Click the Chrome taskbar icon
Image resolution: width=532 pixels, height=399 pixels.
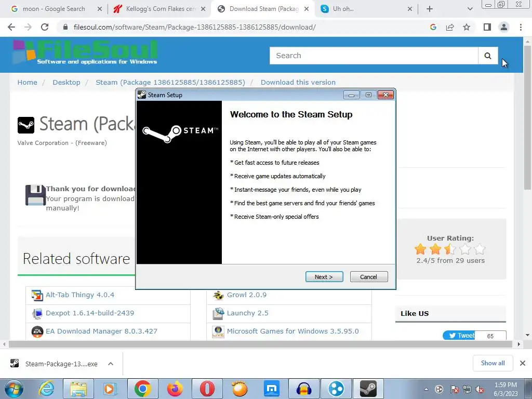143,389
